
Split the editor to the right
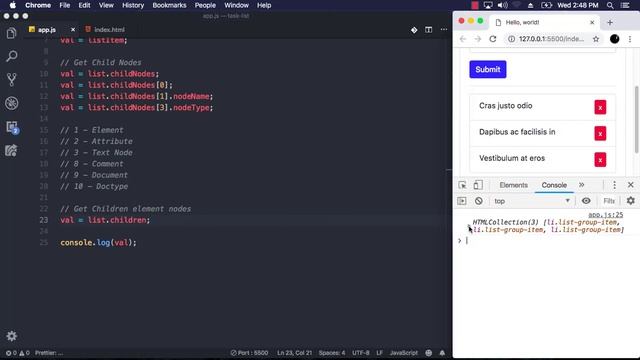(x=428, y=30)
